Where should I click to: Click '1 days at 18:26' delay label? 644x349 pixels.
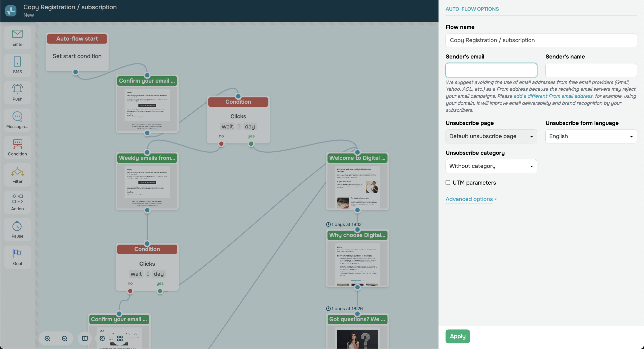coord(347,308)
